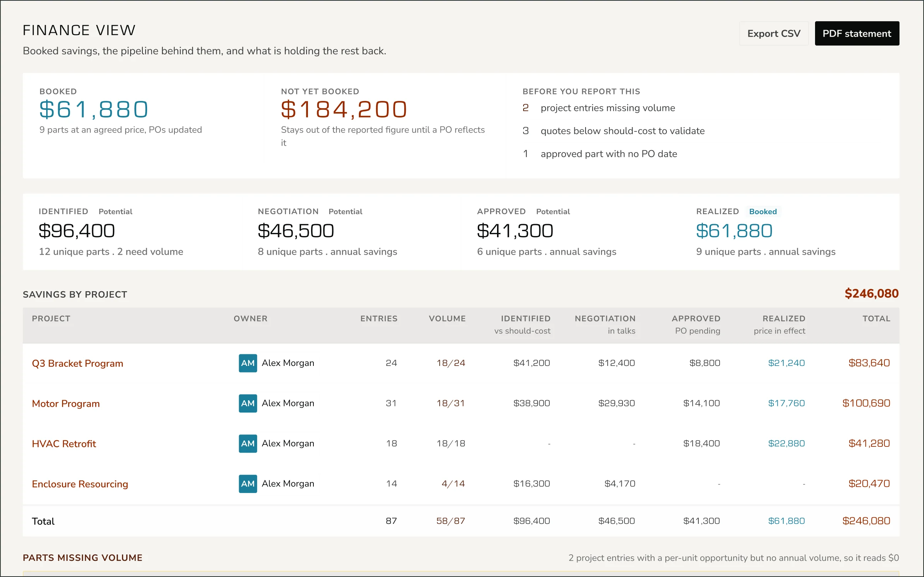924x577 pixels.
Task: Click the 18/24 volume value
Action: (451, 363)
